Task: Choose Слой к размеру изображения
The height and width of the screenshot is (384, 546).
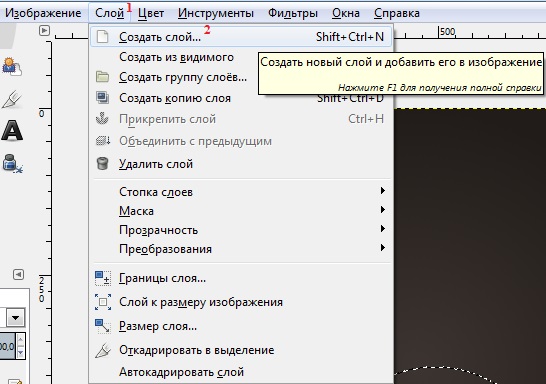Action: (241, 302)
